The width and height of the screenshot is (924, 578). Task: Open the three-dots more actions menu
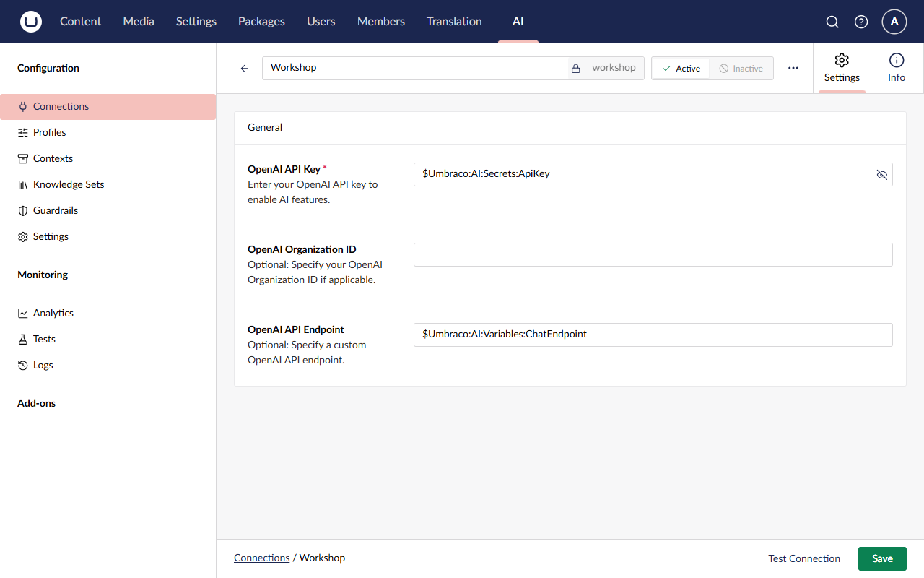793,68
